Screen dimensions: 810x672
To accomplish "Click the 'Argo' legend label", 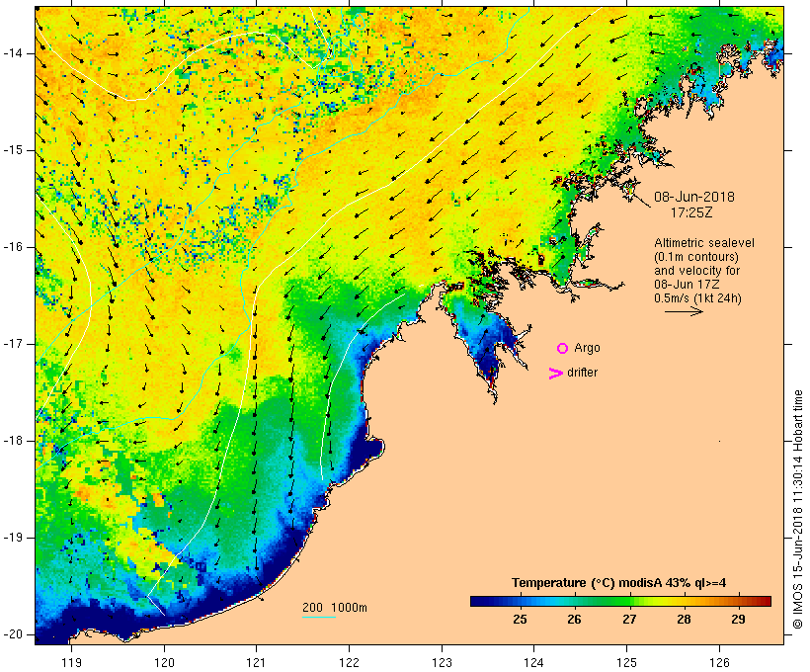I will [587, 349].
